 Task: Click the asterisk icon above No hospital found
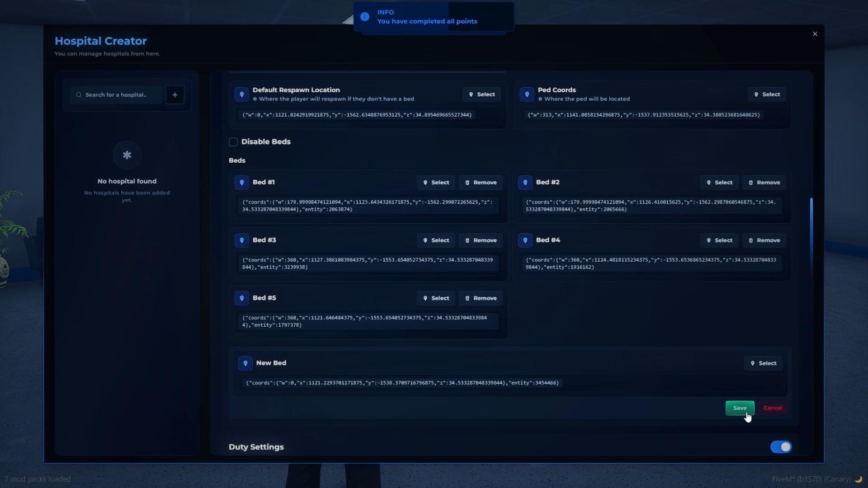point(127,155)
